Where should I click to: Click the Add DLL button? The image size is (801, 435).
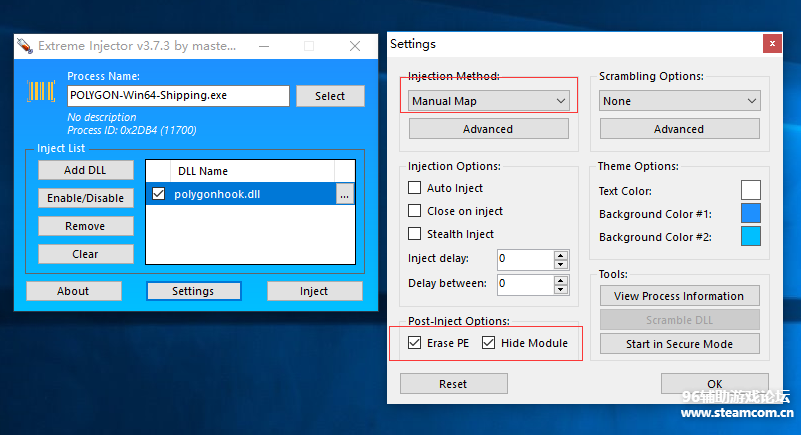(x=85, y=170)
